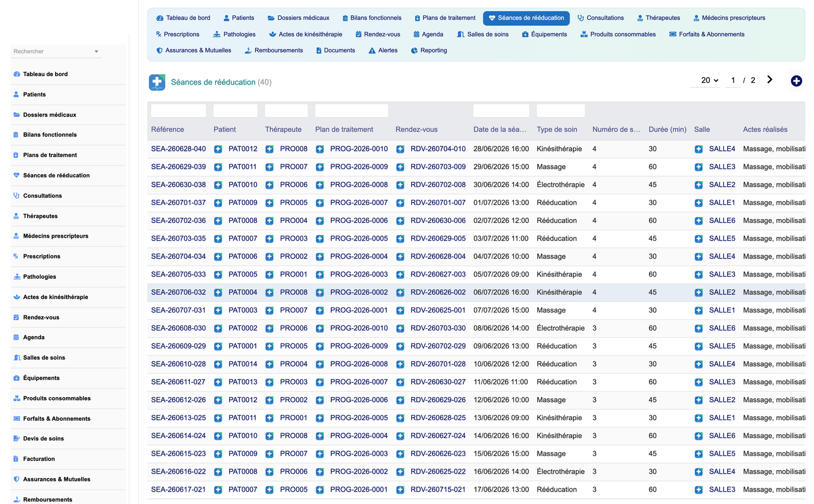
Task: Click Salles de soins door icon in top menu
Action: [x=461, y=34]
